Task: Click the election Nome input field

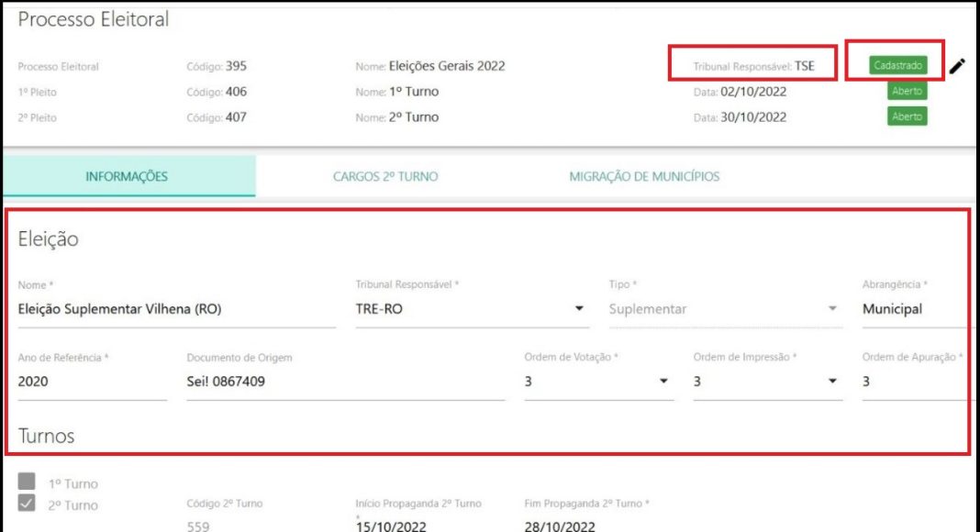Action: point(176,310)
